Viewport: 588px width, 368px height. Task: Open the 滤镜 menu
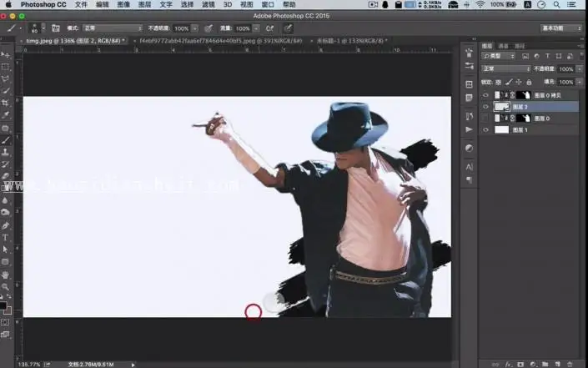coord(209,4)
